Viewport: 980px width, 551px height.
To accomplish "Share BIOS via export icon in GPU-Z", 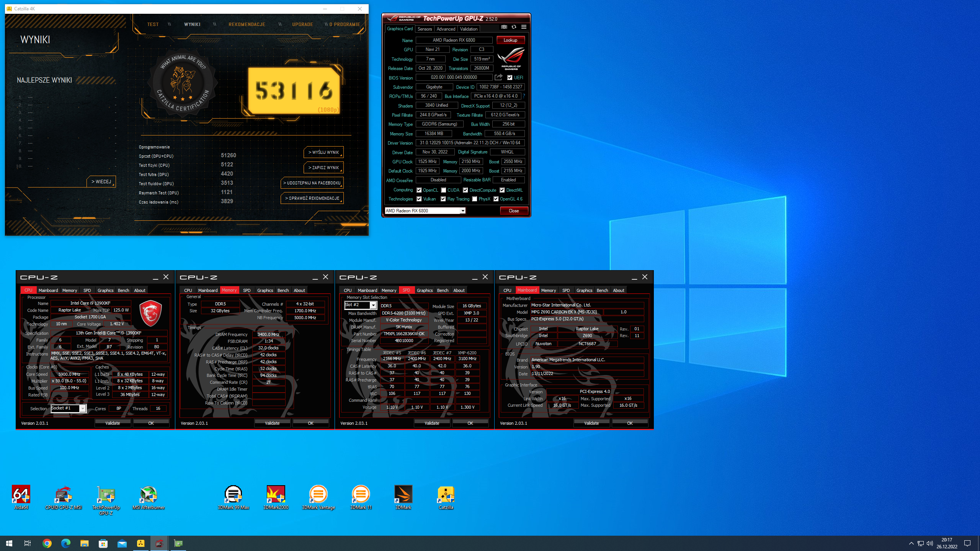I will pyautogui.click(x=498, y=77).
